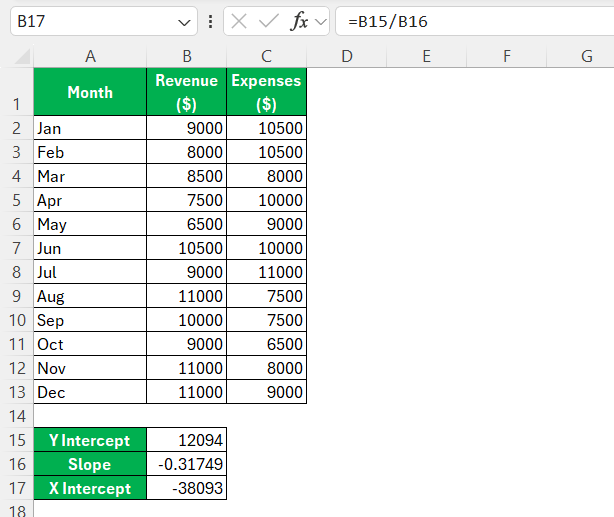Select X Intercept value -38093
This screenshot has width=614, height=517.
pos(187,488)
